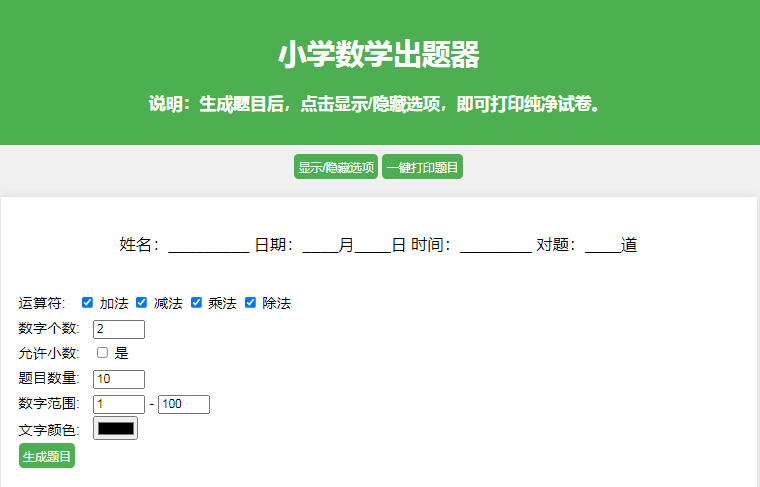Viewport: 760px width, 487px height.
Task: Uncheck the 减法 checkbox
Action: pyautogui.click(x=141, y=302)
